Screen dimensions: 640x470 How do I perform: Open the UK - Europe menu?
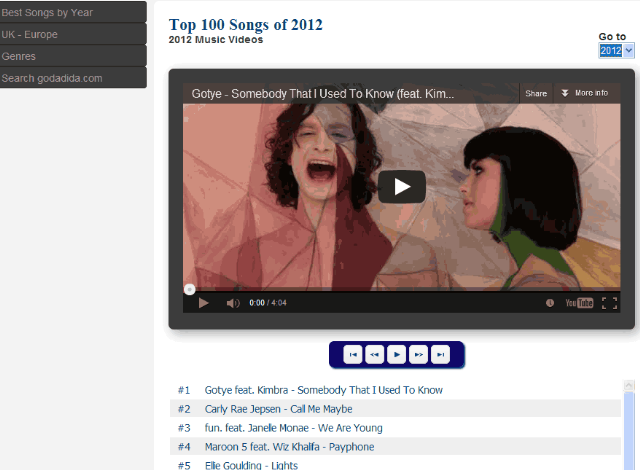(x=73, y=34)
